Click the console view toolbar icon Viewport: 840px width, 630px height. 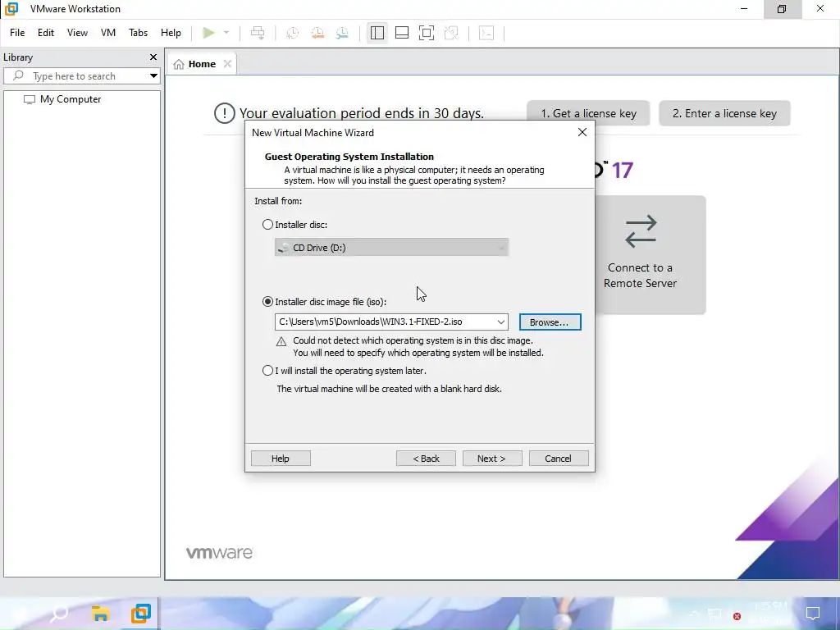[x=486, y=33]
